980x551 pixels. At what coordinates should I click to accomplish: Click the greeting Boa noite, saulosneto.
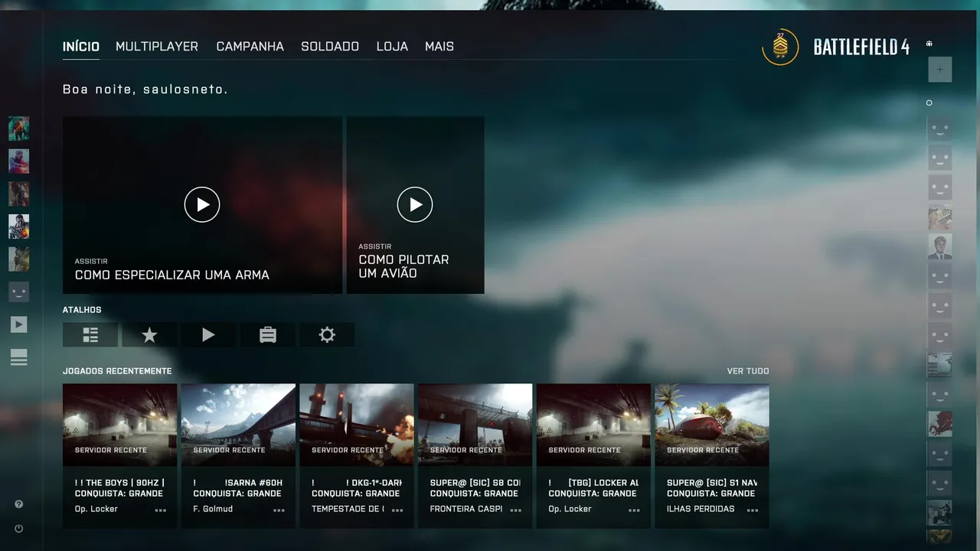click(145, 90)
